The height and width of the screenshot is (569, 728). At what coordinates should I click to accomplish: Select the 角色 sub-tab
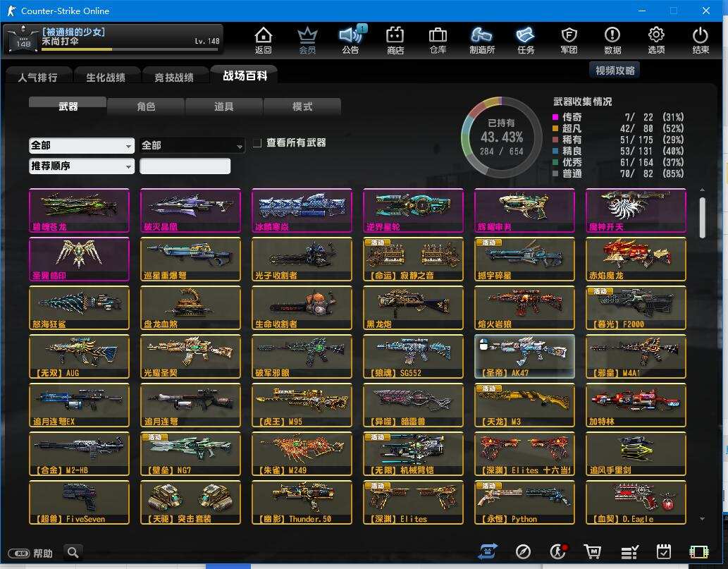tap(146, 106)
